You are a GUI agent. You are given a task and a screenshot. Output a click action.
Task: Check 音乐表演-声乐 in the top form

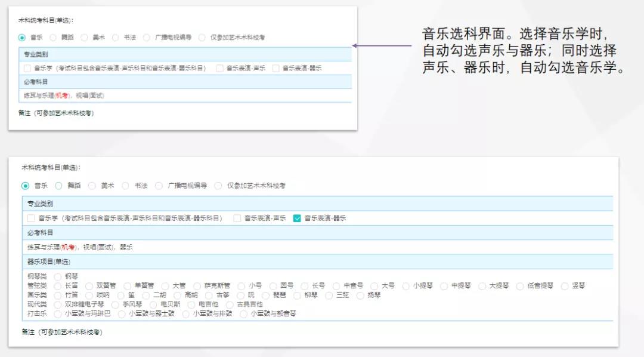[219, 68]
